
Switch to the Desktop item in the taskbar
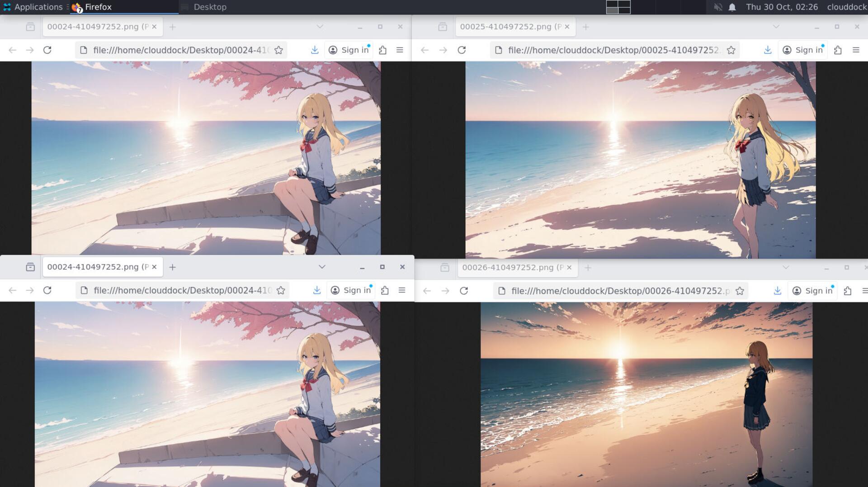pos(209,7)
